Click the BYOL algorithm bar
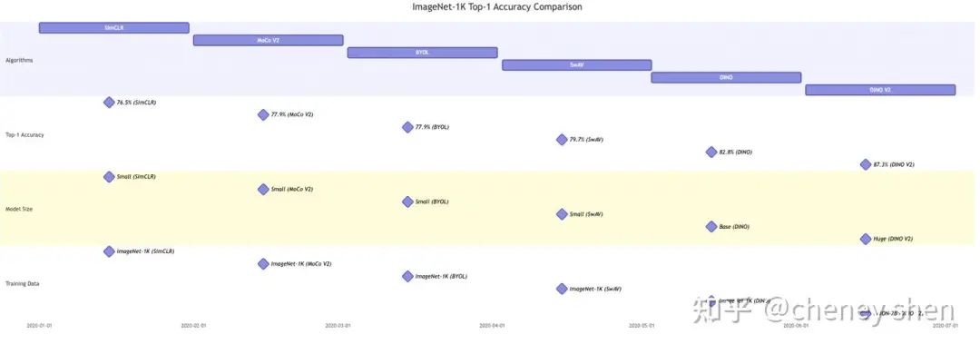Viewport: 980px width, 354px height. (x=423, y=53)
